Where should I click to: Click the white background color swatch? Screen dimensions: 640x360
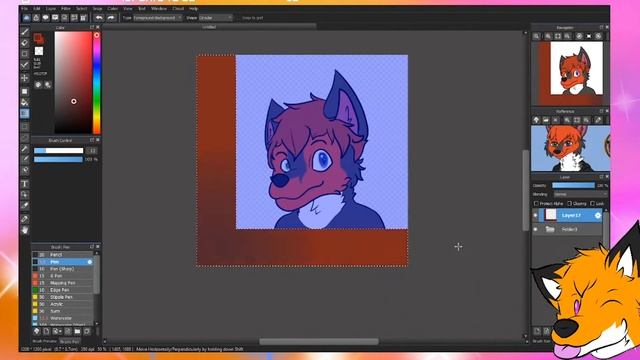point(39,51)
